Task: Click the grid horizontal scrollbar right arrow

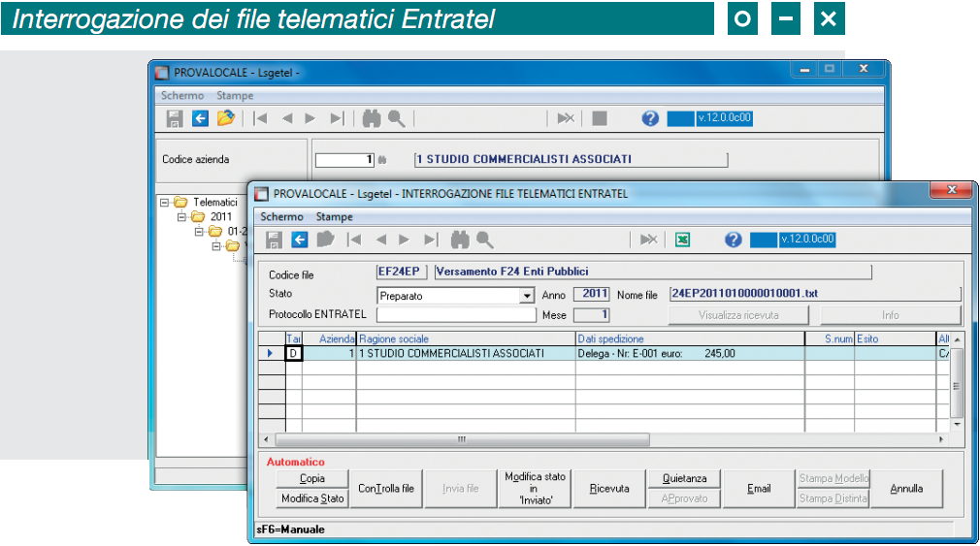Action: click(x=941, y=439)
